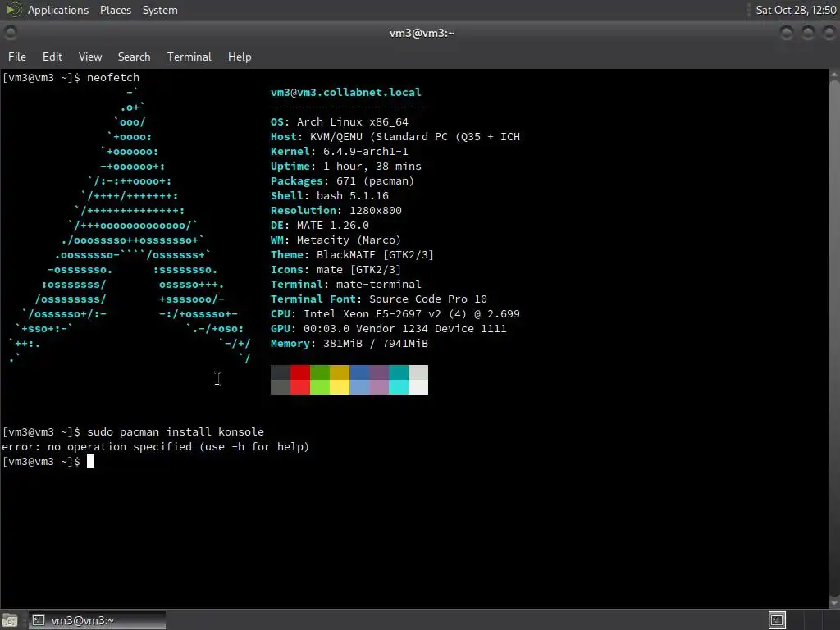Click the WM: Metacity (Marco) line
This screenshot has width=840, height=630.
[336, 240]
